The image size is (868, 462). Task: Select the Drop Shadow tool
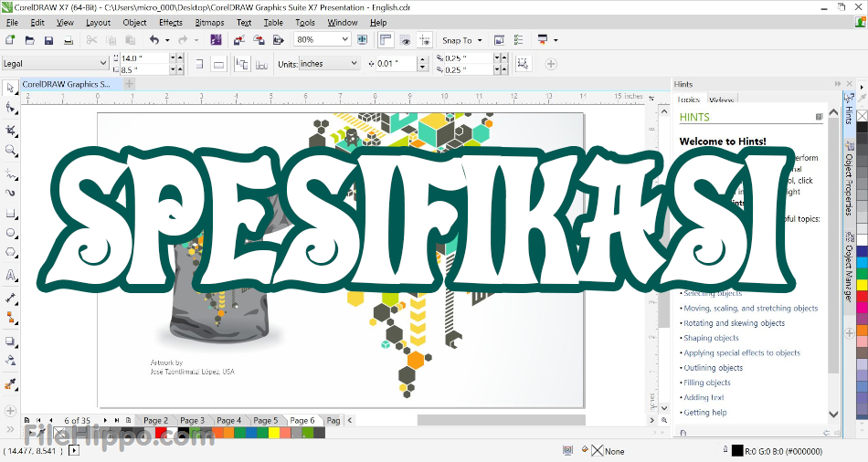(x=10, y=341)
